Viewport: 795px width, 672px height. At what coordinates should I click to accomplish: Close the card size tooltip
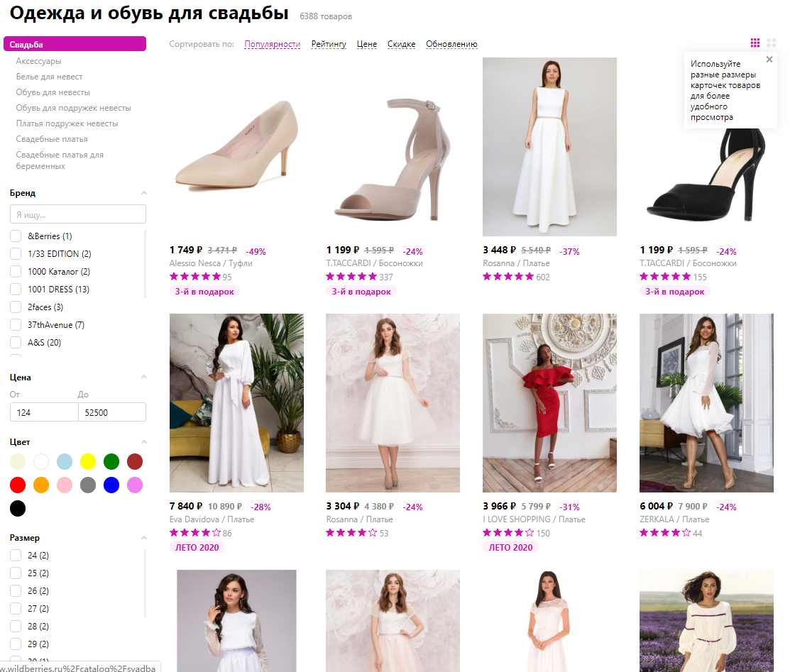769,60
